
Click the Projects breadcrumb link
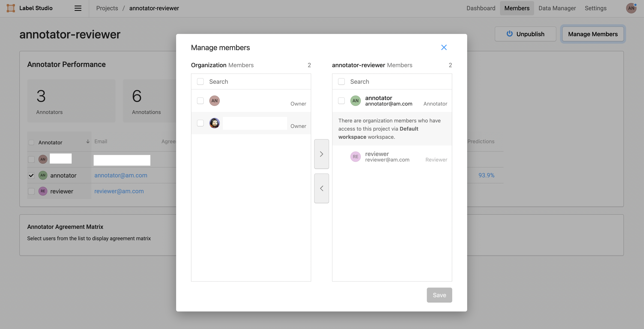(x=107, y=8)
